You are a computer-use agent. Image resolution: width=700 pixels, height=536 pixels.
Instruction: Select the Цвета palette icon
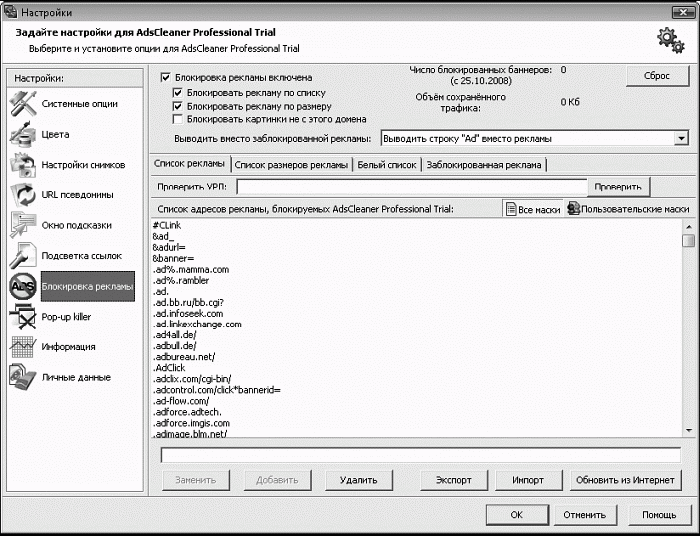tap(24, 134)
